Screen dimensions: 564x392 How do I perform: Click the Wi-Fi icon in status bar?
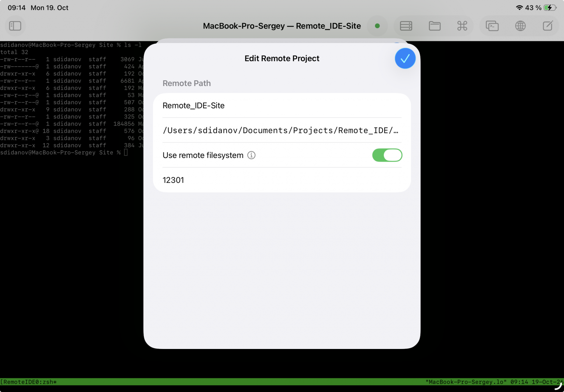point(519,8)
